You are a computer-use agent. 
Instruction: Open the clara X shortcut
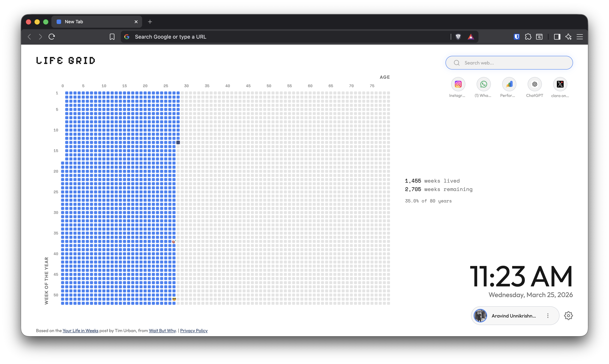pos(560,84)
